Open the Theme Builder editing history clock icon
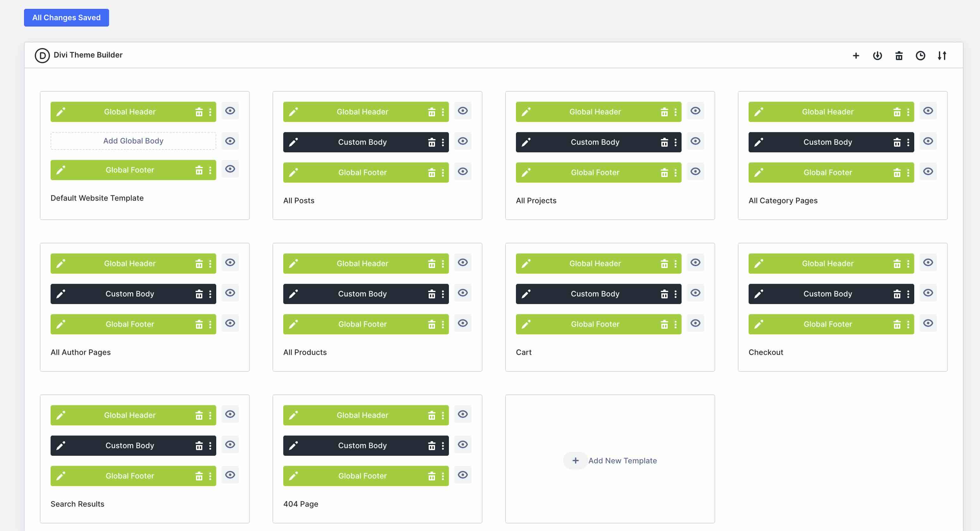Image resolution: width=980 pixels, height=531 pixels. [921, 56]
